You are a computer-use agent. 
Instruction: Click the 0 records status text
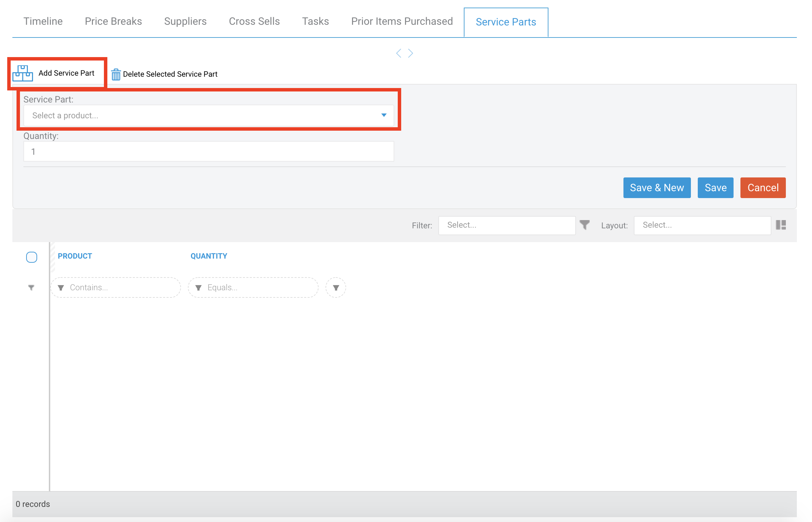[33, 504]
